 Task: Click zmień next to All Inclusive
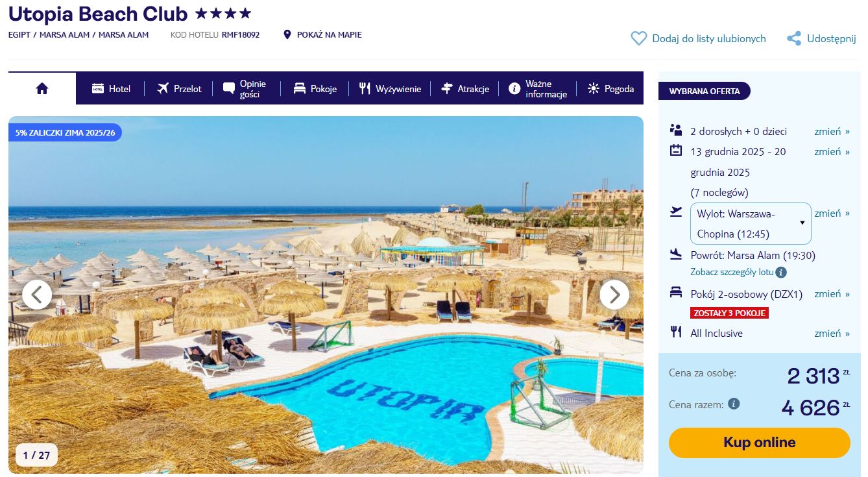832,333
